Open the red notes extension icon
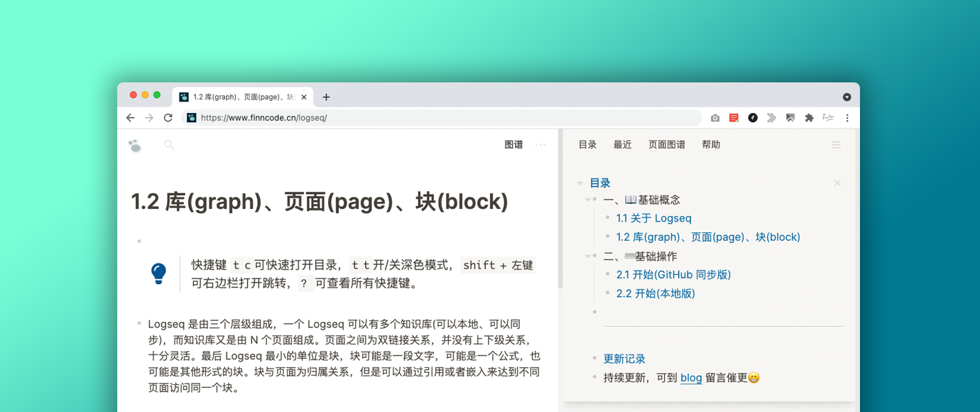 click(x=734, y=118)
